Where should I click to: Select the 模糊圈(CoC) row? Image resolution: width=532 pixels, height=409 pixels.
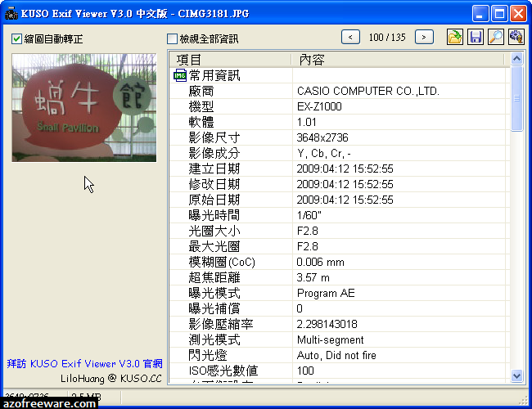point(340,262)
